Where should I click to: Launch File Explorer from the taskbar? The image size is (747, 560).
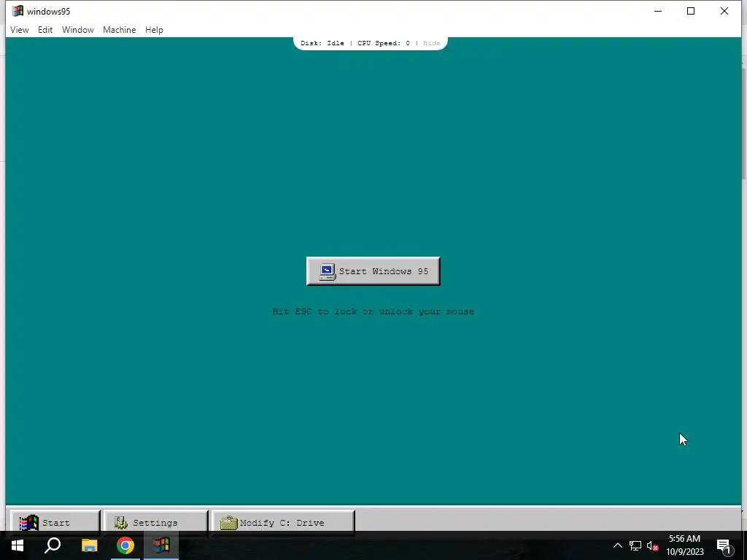pyautogui.click(x=89, y=545)
